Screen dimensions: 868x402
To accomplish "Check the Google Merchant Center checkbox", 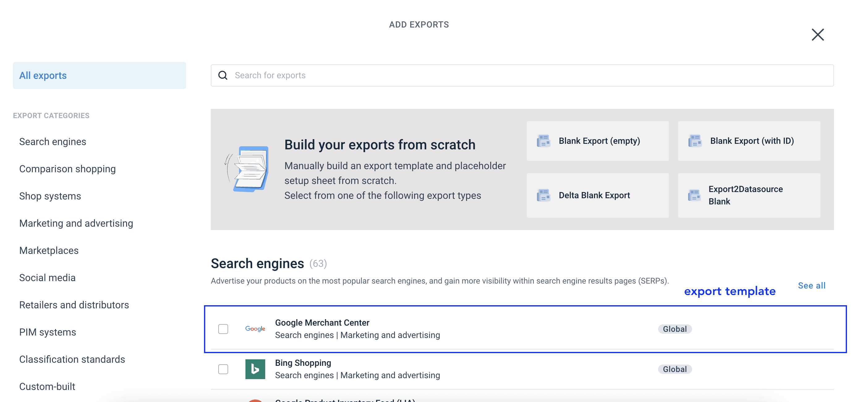I will point(223,329).
